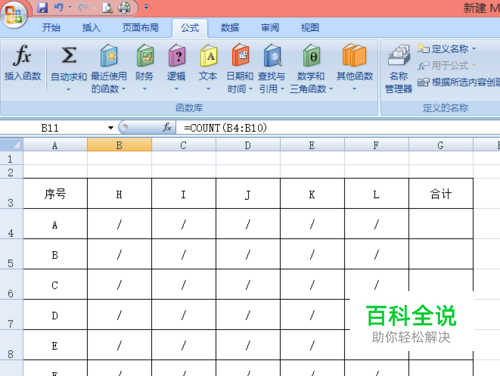Undo the last action

[x=59, y=7]
